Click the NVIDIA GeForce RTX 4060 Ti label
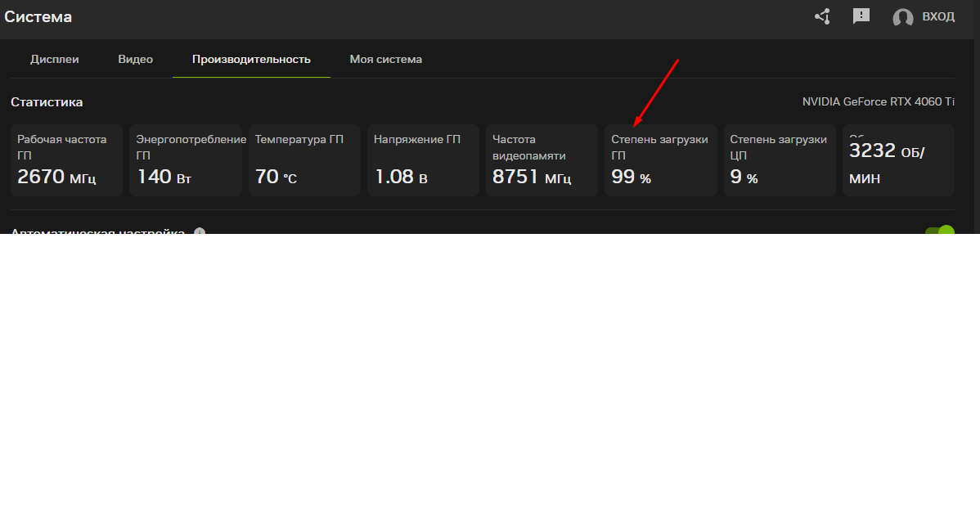This screenshot has height=530, width=980. pos(878,102)
